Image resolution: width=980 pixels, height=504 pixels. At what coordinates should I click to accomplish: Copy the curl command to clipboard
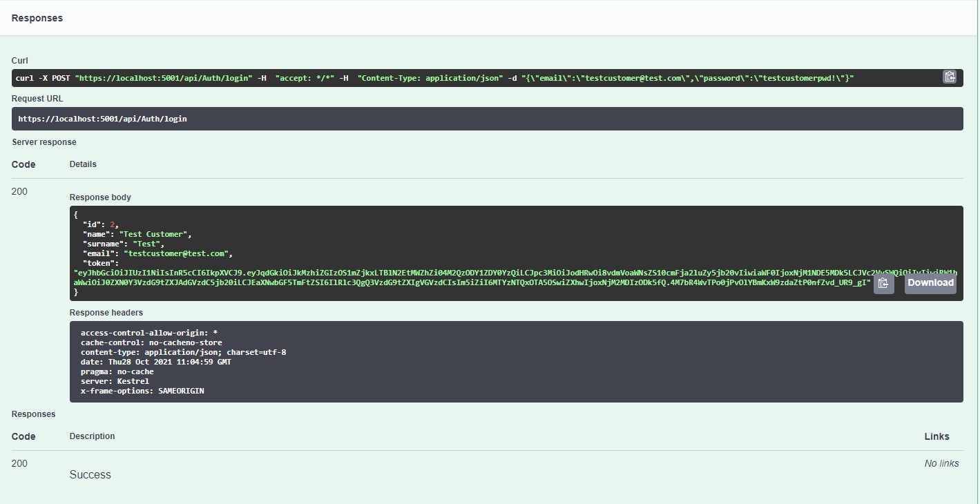coord(950,77)
